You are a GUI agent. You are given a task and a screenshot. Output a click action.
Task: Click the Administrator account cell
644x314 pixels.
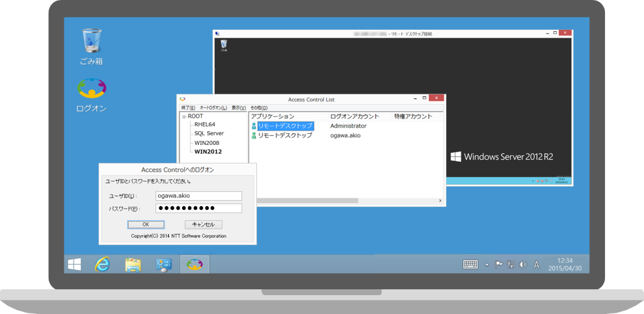click(x=348, y=126)
